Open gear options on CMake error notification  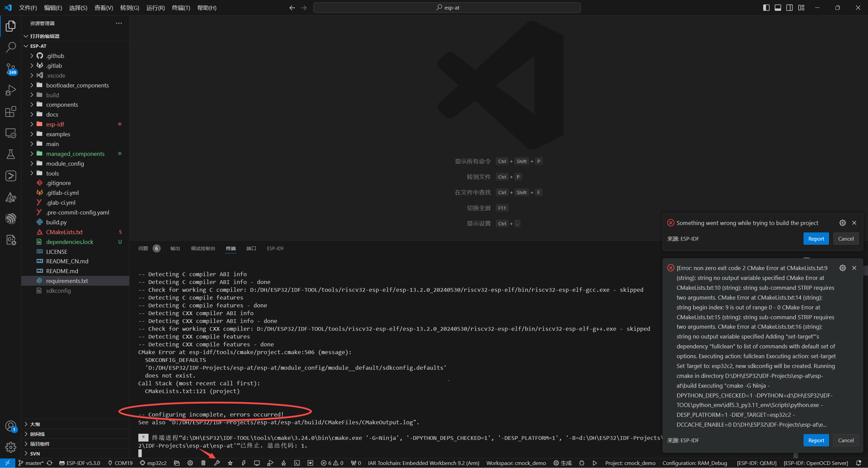843,268
